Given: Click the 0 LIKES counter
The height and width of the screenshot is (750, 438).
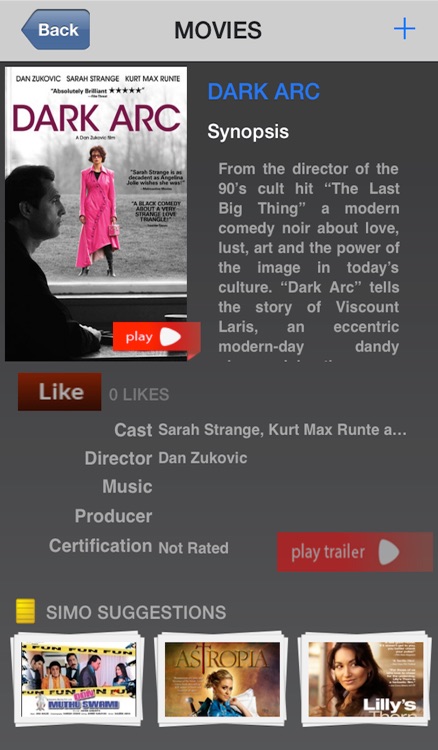Looking at the screenshot, I should (139, 395).
